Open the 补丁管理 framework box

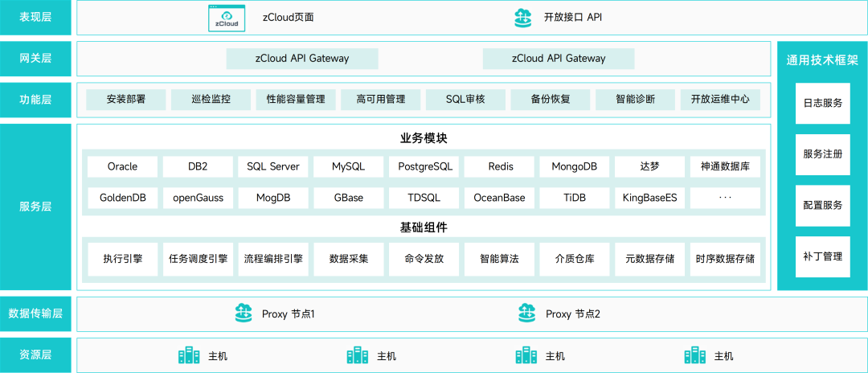[823, 256]
